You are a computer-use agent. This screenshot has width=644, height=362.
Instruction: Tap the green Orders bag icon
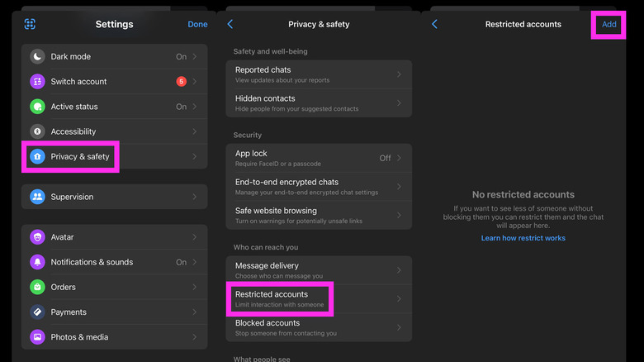37,287
